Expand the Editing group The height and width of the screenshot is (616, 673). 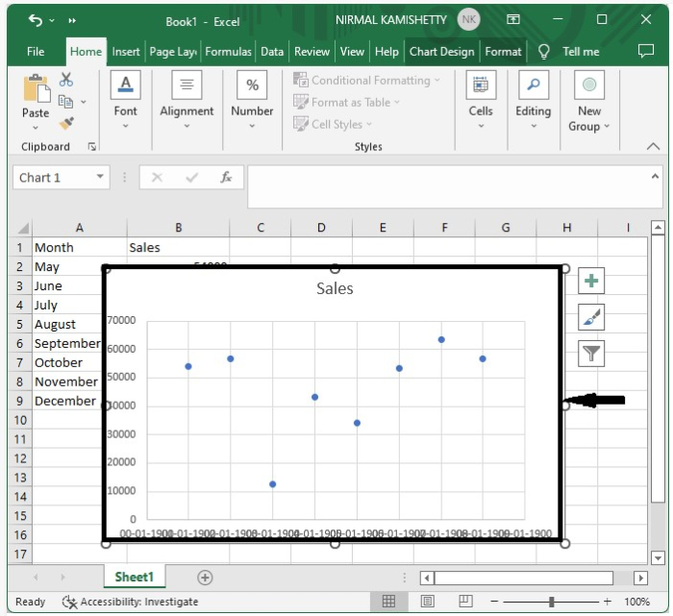[x=533, y=100]
